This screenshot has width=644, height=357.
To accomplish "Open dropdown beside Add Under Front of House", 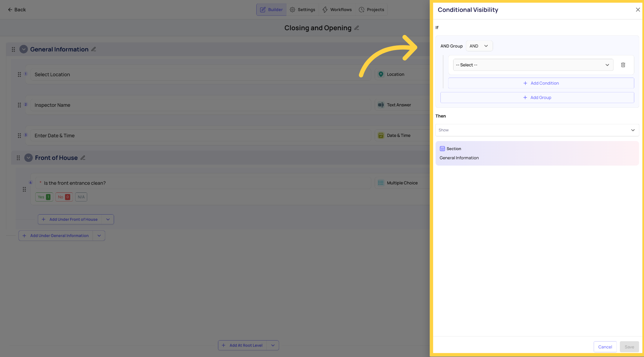I will tap(108, 220).
